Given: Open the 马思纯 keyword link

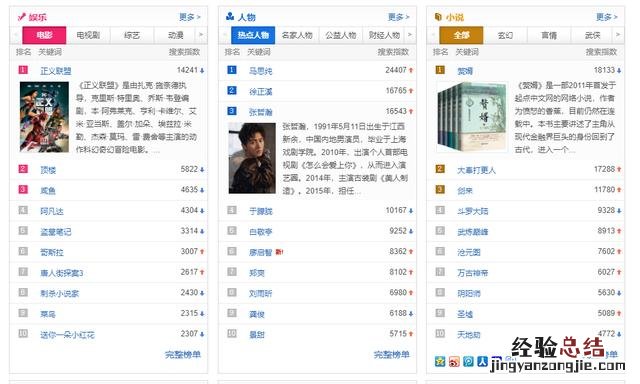Looking at the screenshot, I should tap(260, 71).
